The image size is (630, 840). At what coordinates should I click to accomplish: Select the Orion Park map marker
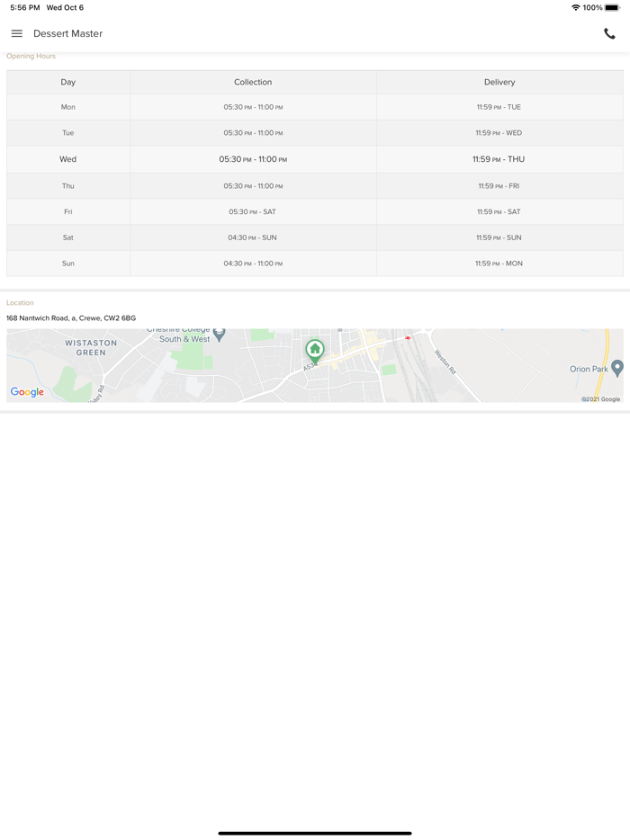click(x=616, y=368)
